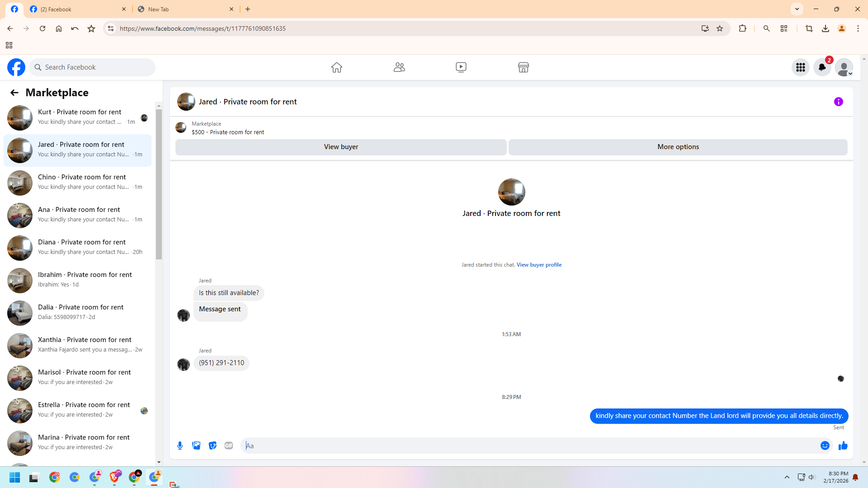868x488 pixels.
Task: Open the GIF picker
Action: tap(229, 446)
